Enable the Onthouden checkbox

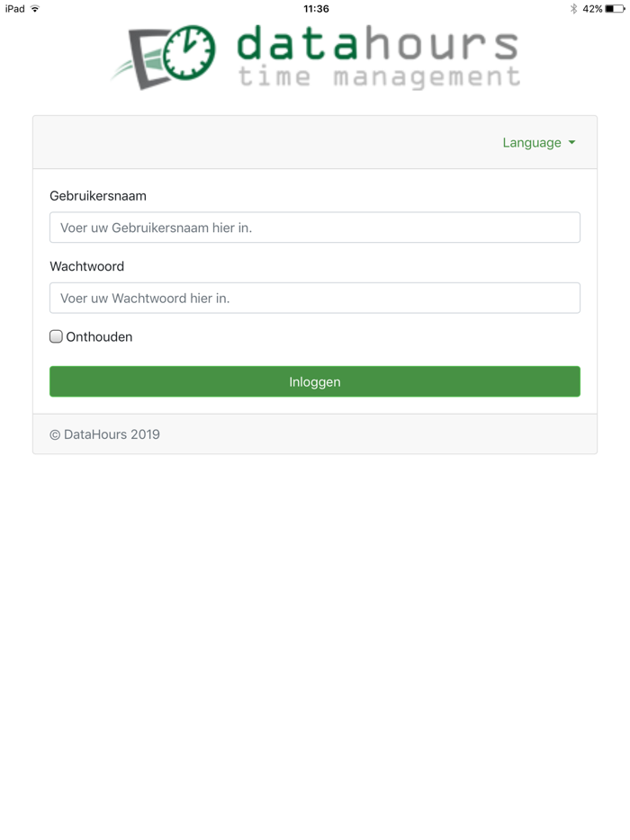(x=56, y=336)
